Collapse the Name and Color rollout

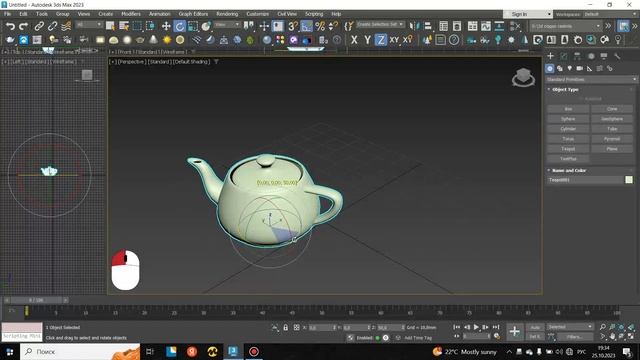click(x=569, y=170)
